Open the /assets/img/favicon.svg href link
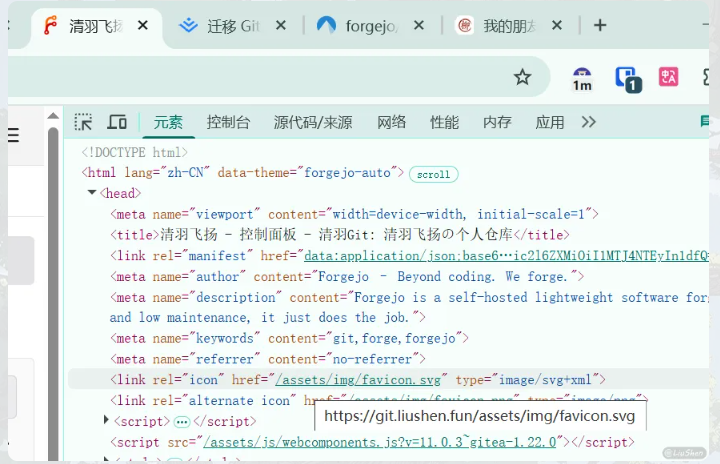This screenshot has width=720, height=464. click(x=358, y=380)
